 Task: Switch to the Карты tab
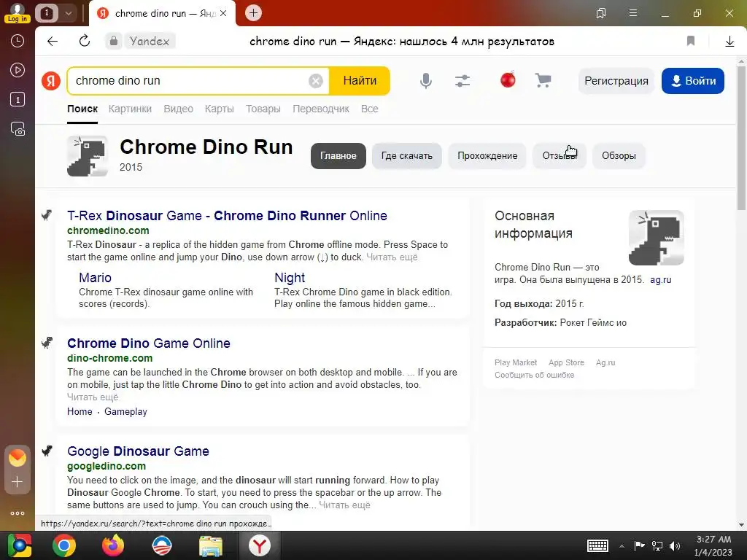tap(219, 109)
